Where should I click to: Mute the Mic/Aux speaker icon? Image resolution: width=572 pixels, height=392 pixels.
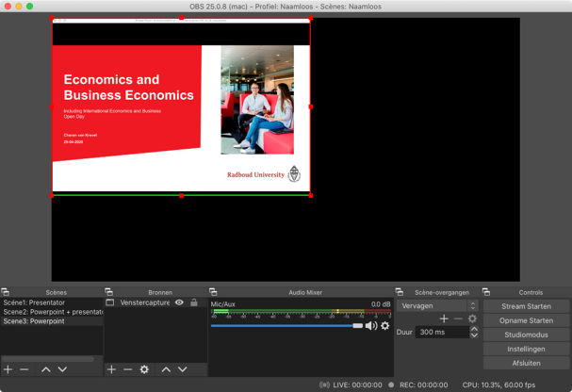pyautogui.click(x=371, y=326)
